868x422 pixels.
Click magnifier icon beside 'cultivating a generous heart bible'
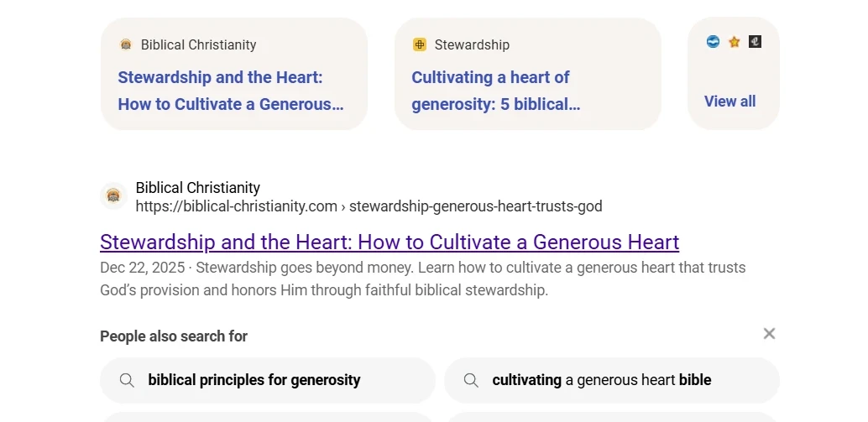pyautogui.click(x=471, y=380)
